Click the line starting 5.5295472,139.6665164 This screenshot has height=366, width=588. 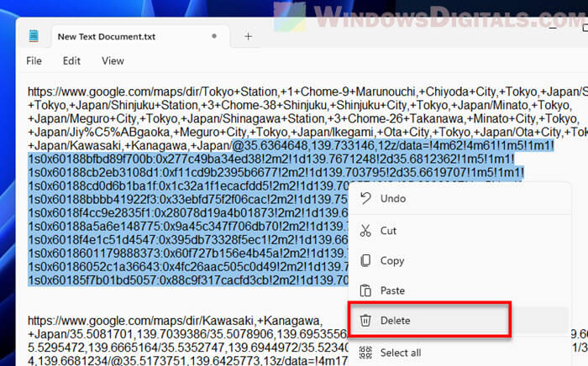tap(188, 348)
